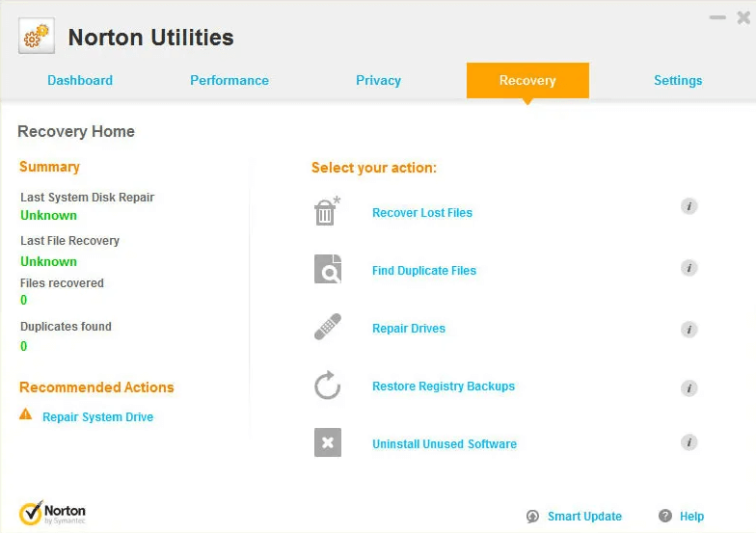Image resolution: width=756 pixels, height=533 pixels.
Task: Show info for Restore Registry Backups
Action: pos(688,387)
